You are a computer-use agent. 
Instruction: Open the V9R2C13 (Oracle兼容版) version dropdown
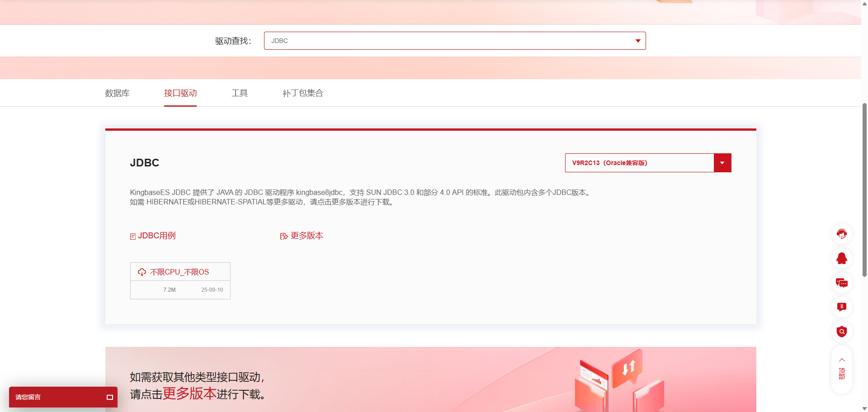click(648, 163)
